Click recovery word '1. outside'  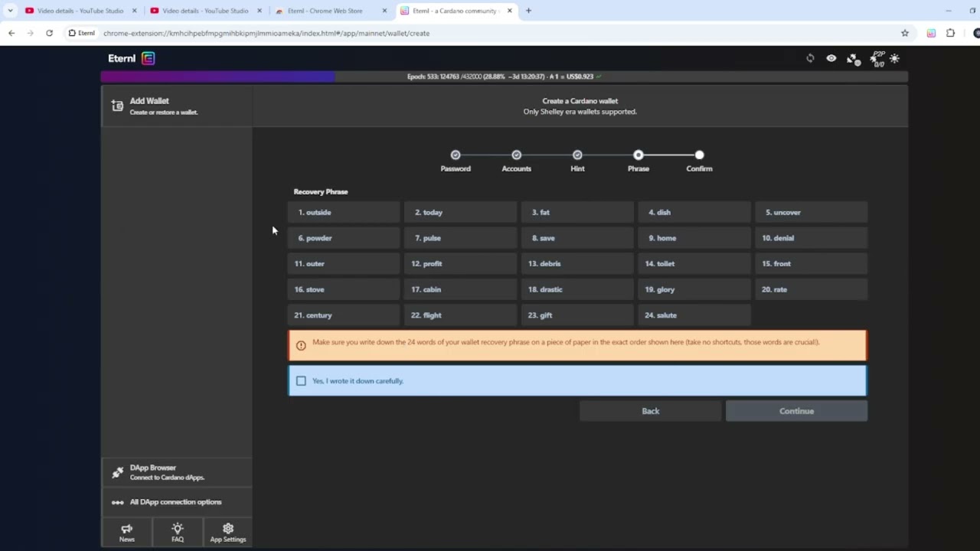344,212
